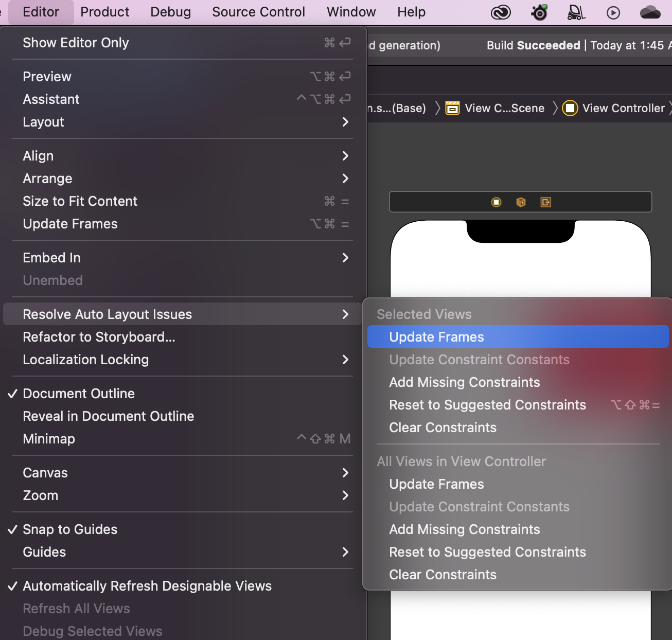The image size is (672, 640).
Task: Open the bug-shaped menu bar icon
Action: (539, 12)
